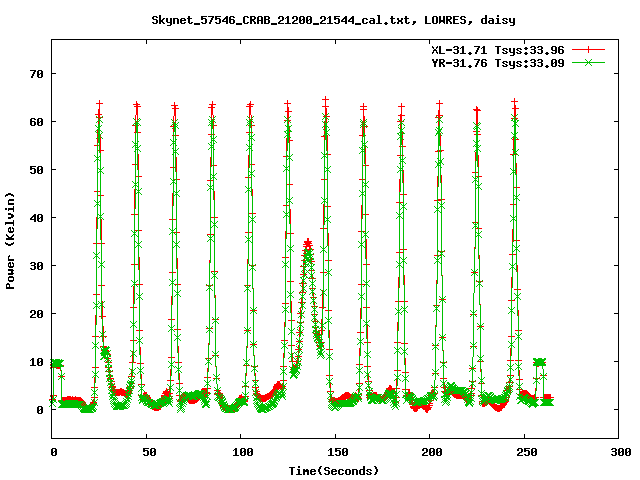
Task: Click the red line sample for XL legend
Action: (588, 50)
